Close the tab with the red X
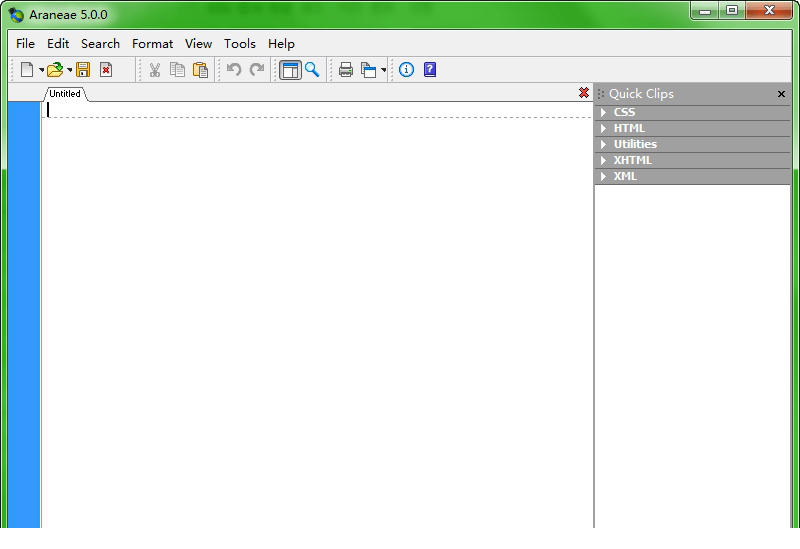This screenshot has width=800, height=549. click(x=584, y=93)
